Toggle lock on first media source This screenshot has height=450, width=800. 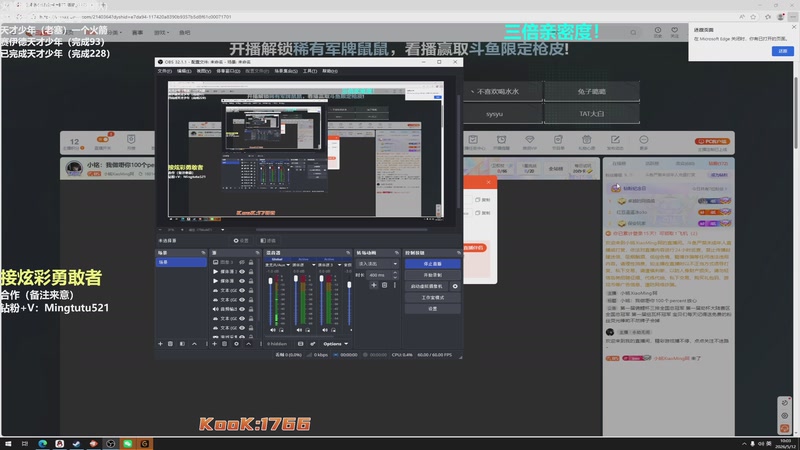251,271
